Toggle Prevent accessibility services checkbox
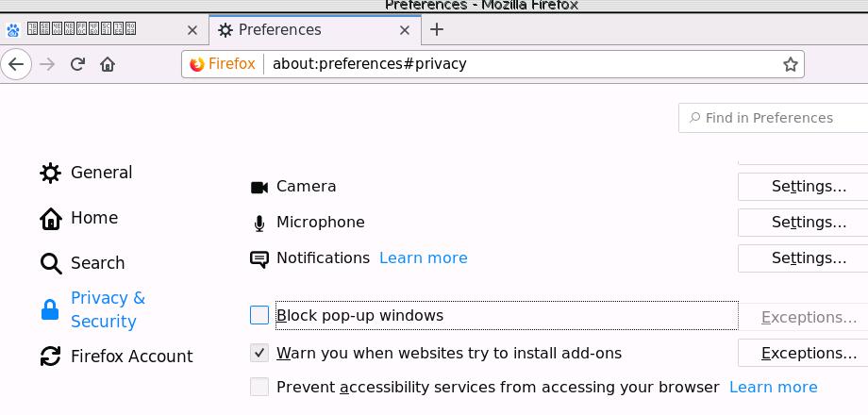This screenshot has width=868, height=415. pos(259,387)
